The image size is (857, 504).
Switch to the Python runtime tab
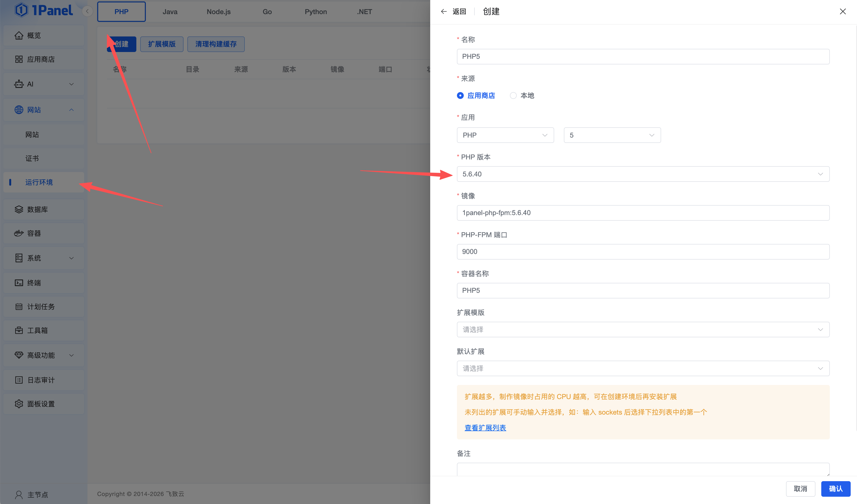tap(315, 12)
